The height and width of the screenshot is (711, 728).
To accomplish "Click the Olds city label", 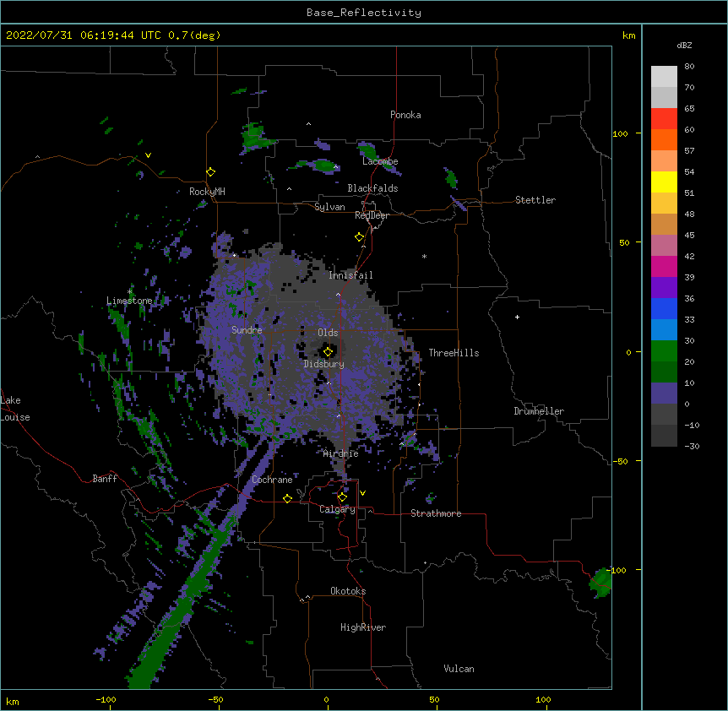I will click(x=328, y=333).
